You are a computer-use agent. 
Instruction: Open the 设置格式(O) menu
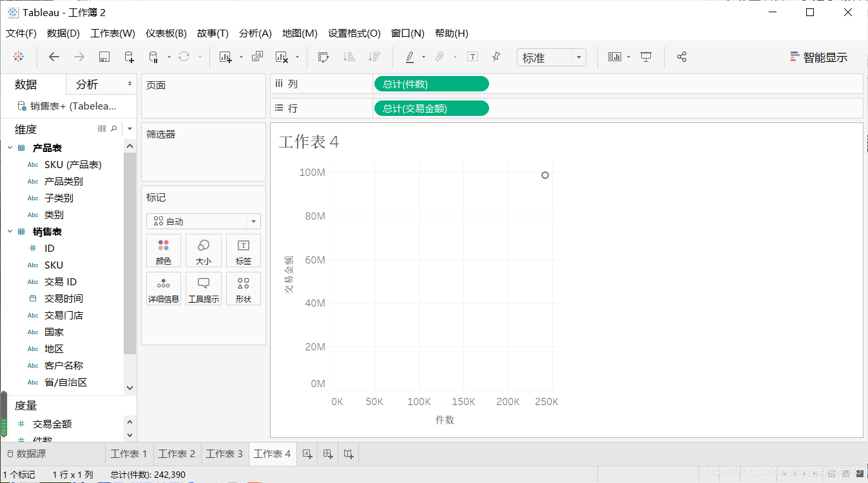[x=354, y=33]
